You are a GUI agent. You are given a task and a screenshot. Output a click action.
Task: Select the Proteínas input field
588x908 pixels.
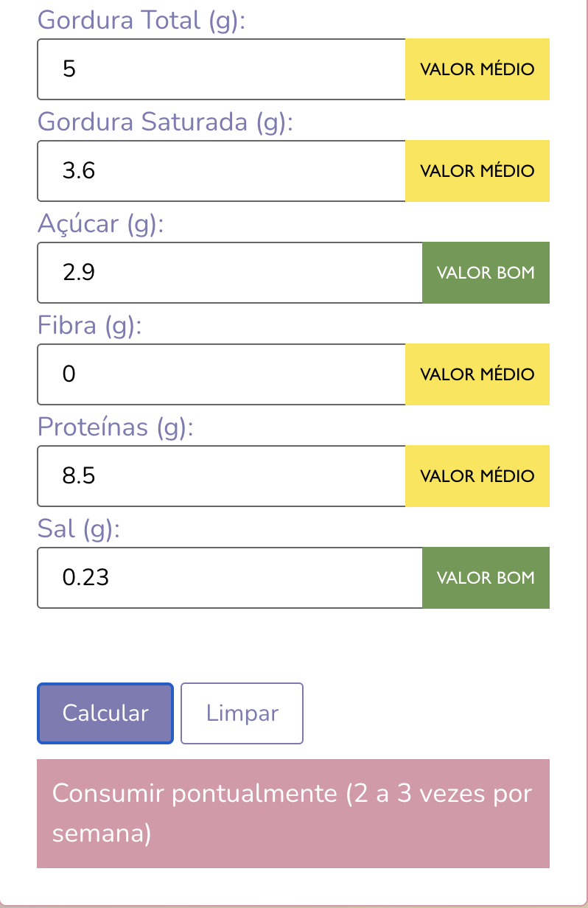click(221, 476)
